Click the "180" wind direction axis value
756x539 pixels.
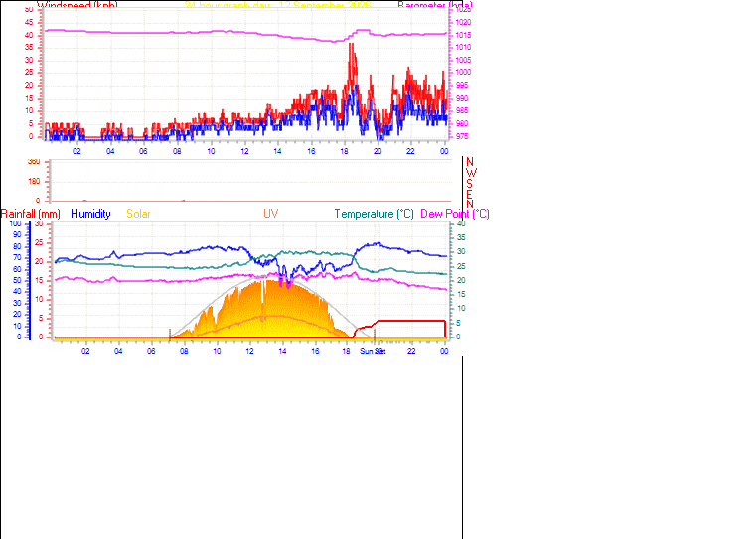[x=34, y=182]
